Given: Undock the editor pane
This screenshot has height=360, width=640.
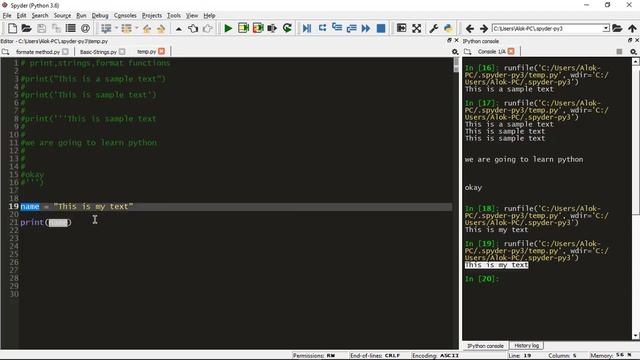Looking at the screenshot, I should click(449, 40).
